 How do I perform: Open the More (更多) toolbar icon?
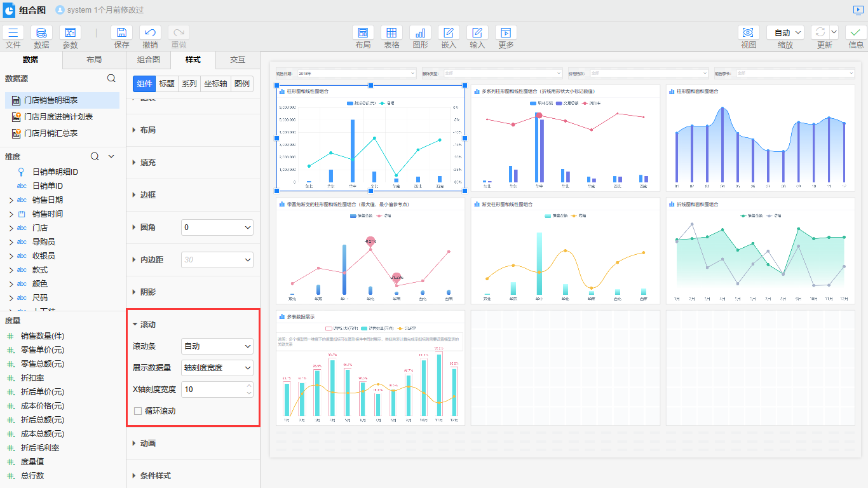(506, 33)
